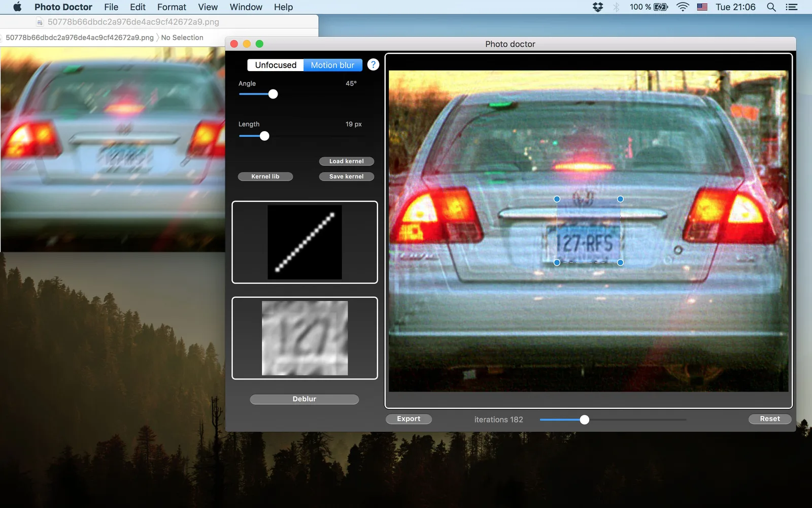Click the diagonal motion kernel preview
812x508 pixels.
pos(304,242)
